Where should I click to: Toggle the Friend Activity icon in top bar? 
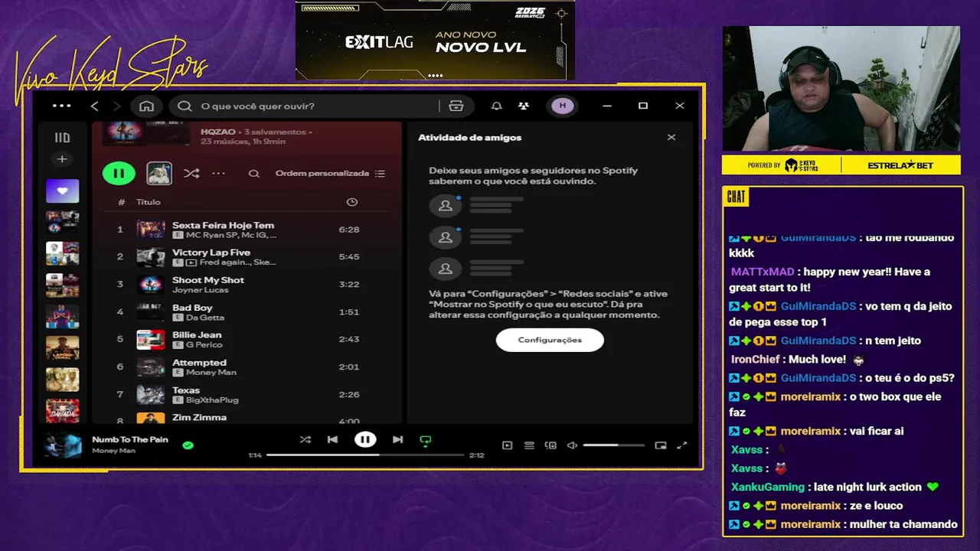click(x=523, y=106)
